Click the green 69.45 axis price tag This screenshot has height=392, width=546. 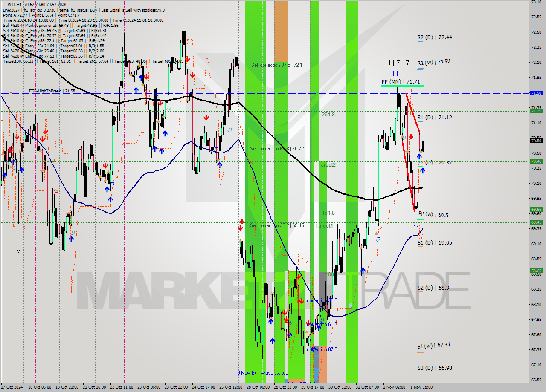coord(536,222)
